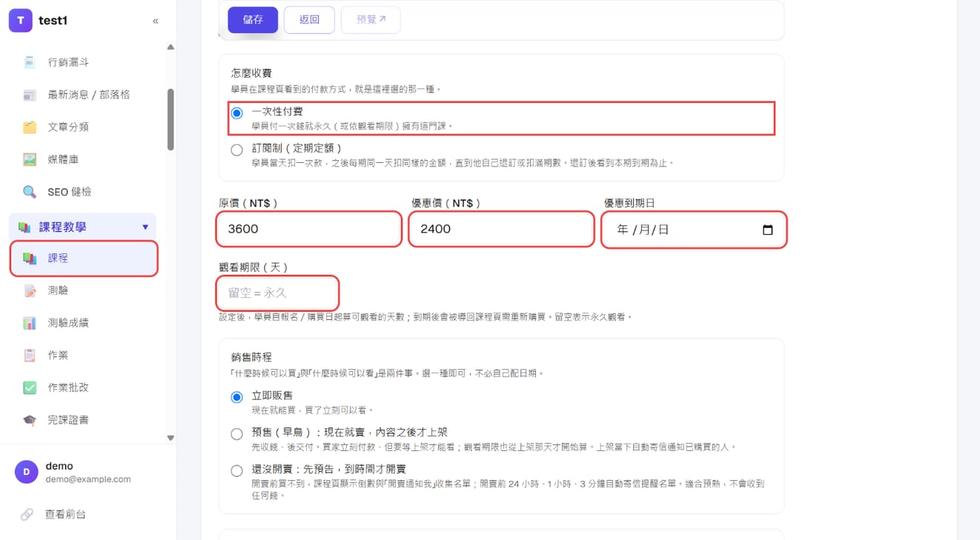Click the 最新消息 / 部落格 news icon
Screen dimensions: 980x540
pyautogui.click(x=30, y=95)
